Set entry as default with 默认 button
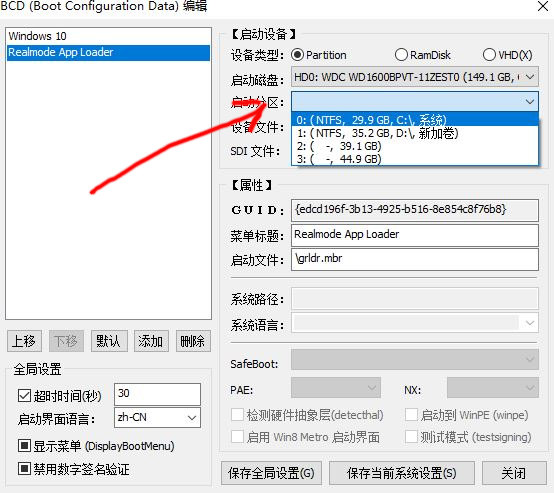Screen dimensions: 554x493 [109, 341]
